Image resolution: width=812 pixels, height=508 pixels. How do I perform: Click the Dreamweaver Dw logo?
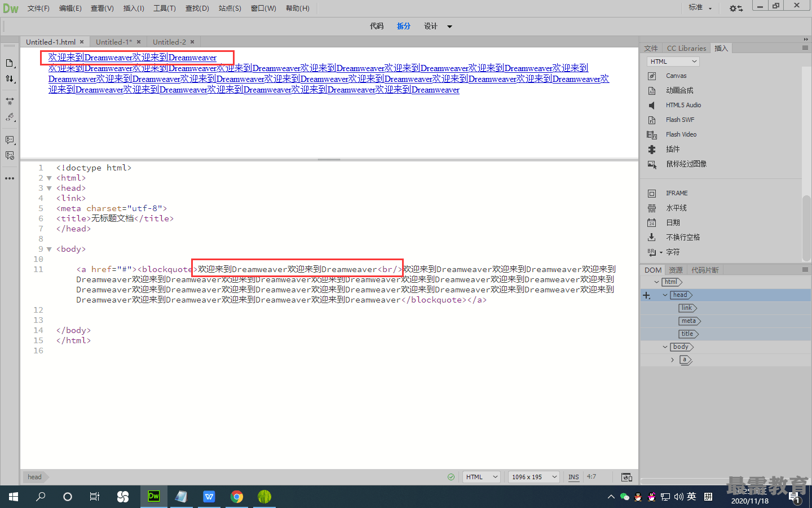click(x=11, y=8)
